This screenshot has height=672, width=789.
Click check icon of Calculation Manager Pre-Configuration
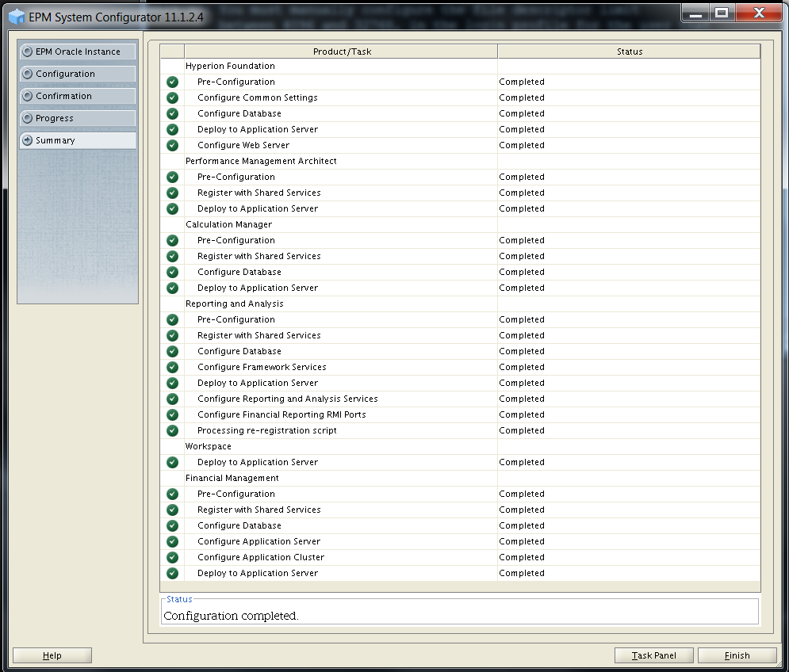coord(172,240)
